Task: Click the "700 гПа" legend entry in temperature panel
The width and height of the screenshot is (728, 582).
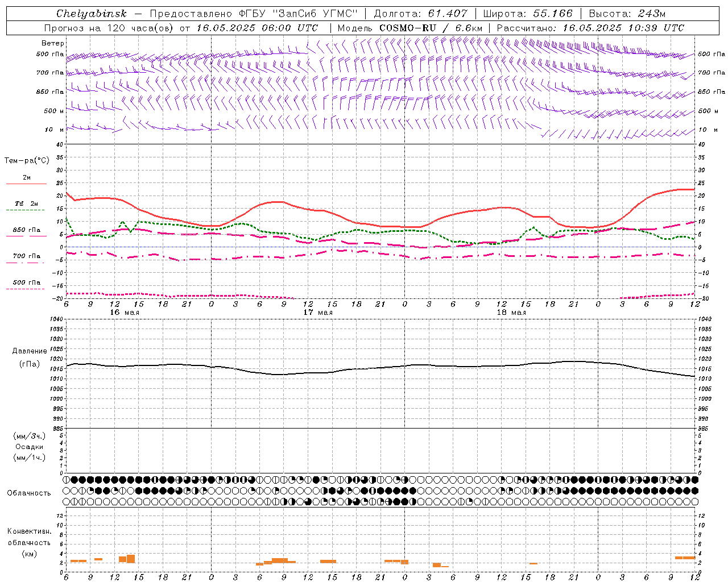Action: 27,256
